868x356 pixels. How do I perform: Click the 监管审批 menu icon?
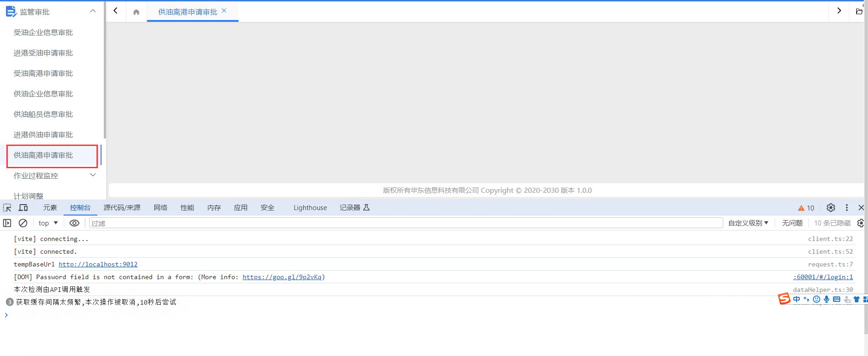11,12
